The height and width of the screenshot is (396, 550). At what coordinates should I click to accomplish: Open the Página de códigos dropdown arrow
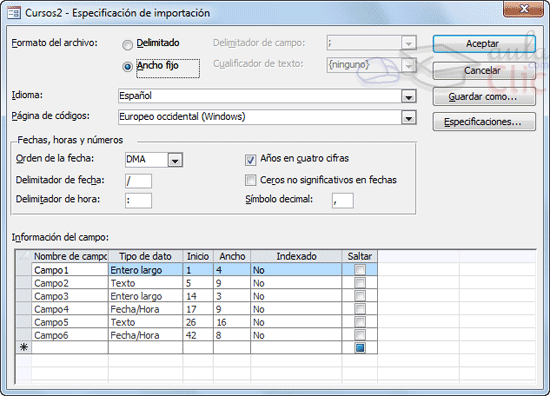pos(408,118)
